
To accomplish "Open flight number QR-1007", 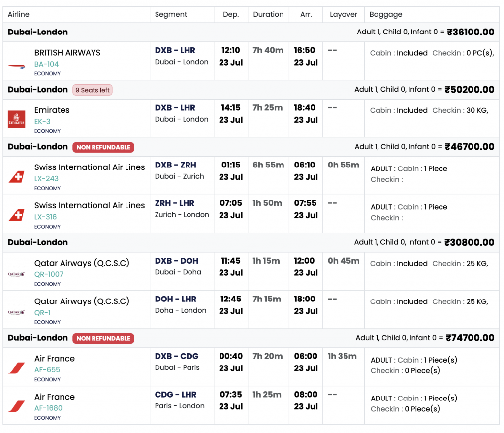I will pos(49,274).
